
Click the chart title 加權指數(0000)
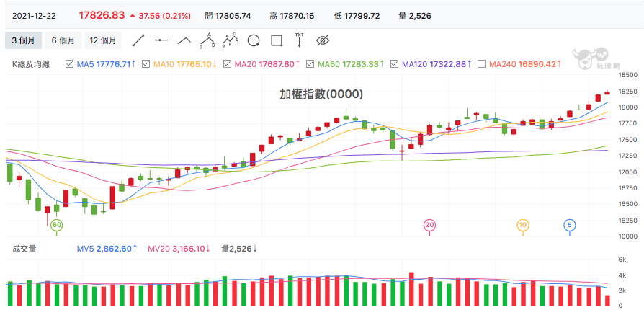pyautogui.click(x=321, y=94)
